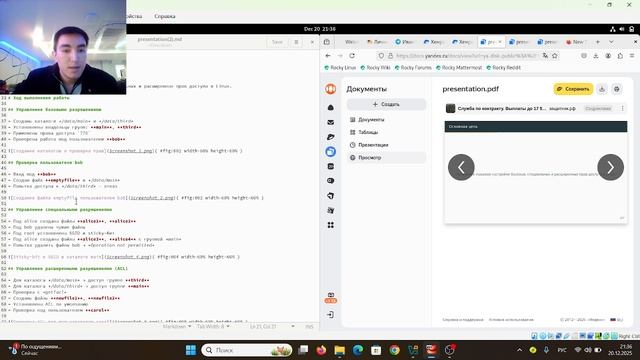640x360 pixels.
Task: Expand the Markdown language dropdown in status bar
Action: (x=177, y=326)
